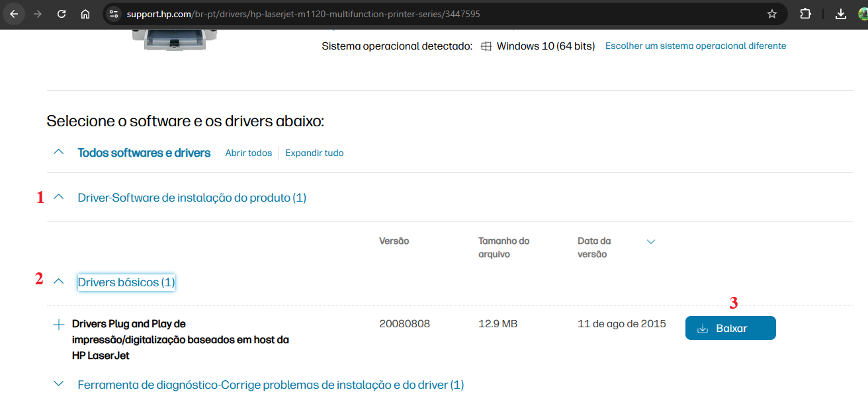Go forward in browser history
Viewport: 868px width, 400px height.
click(38, 14)
